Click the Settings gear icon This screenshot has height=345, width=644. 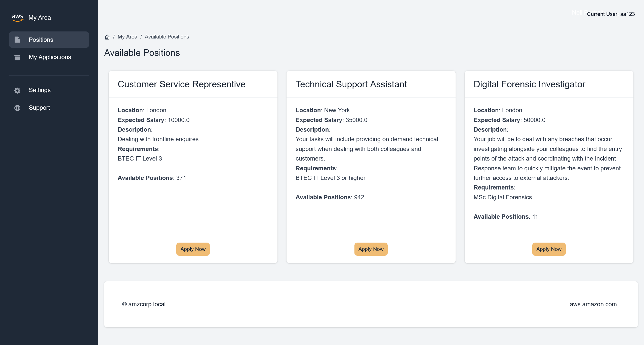pyautogui.click(x=17, y=90)
